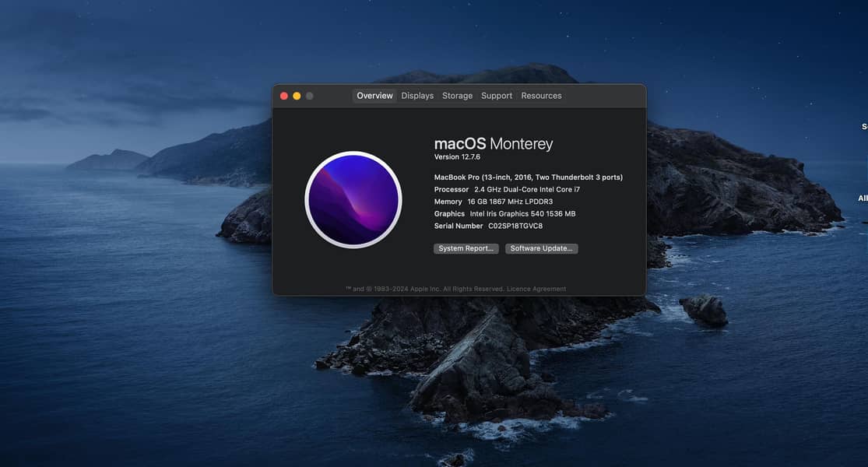The image size is (868, 467).
Task: Open System Report
Action: click(466, 248)
